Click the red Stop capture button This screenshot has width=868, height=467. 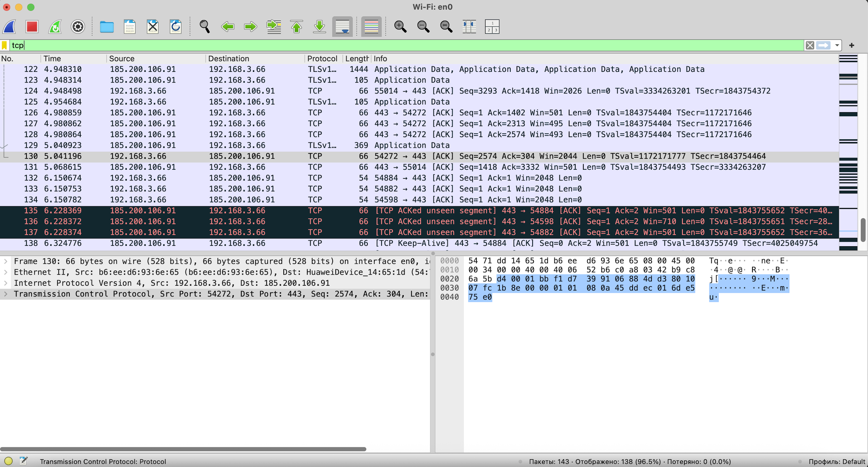[x=32, y=27]
